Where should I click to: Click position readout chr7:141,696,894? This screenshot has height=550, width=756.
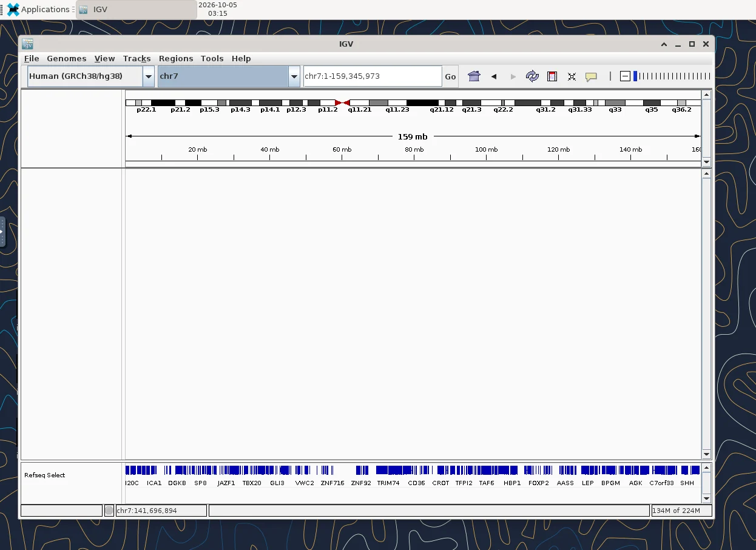pyautogui.click(x=161, y=511)
